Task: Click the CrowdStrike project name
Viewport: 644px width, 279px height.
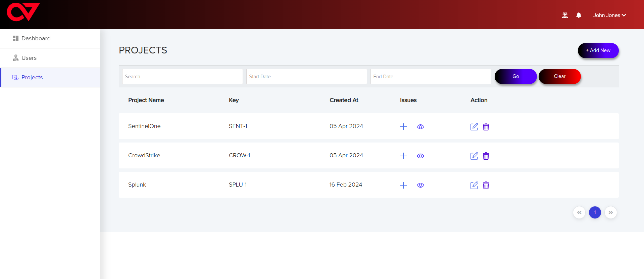Action: pyautogui.click(x=144, y=155)
